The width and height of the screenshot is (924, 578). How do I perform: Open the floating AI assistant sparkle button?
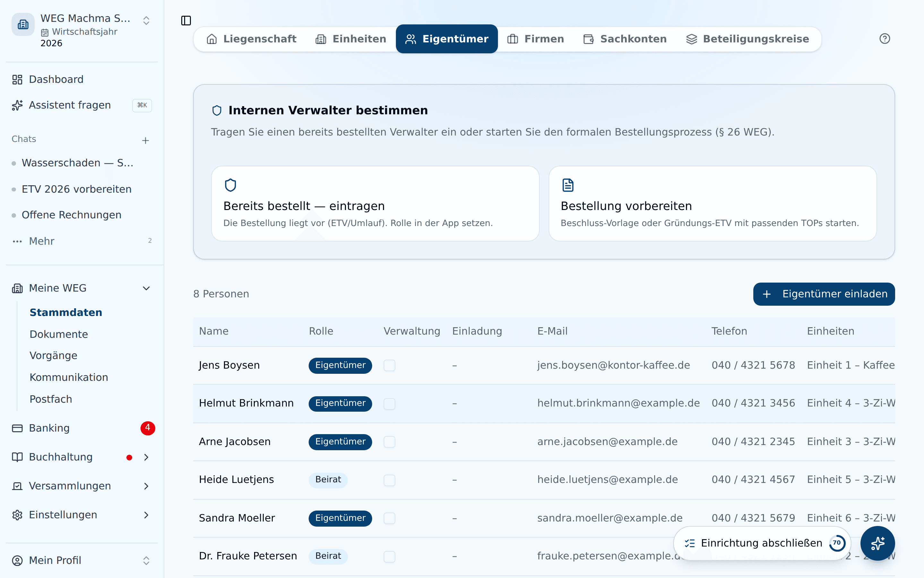[877, 543]
